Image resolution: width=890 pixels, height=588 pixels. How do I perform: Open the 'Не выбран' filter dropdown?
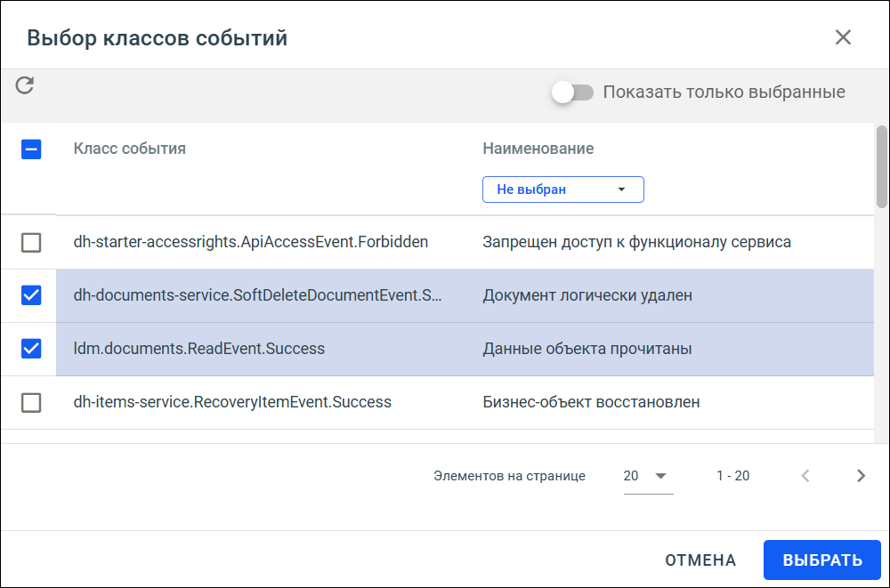coord(563,189)
